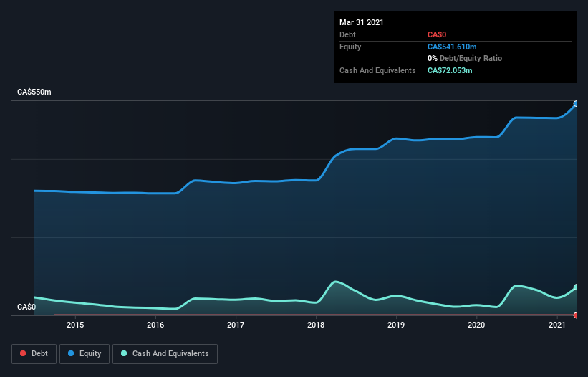This screenshot has height=377, width=588.
Task: Click the 2018 x-axis label
Action: coord(316,325)
